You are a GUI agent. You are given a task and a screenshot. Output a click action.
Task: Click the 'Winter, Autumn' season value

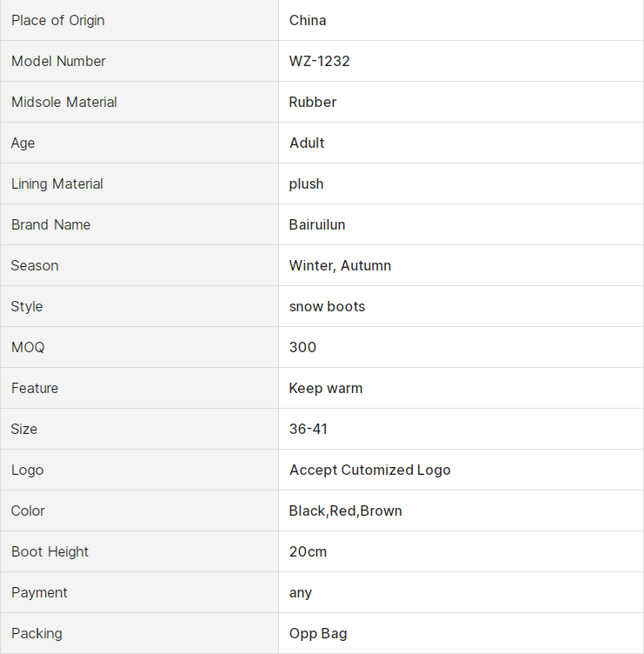coord(340,265)
